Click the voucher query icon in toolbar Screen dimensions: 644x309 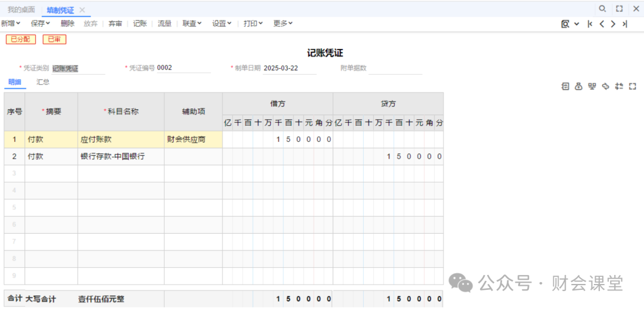click(x=565, y=24)
